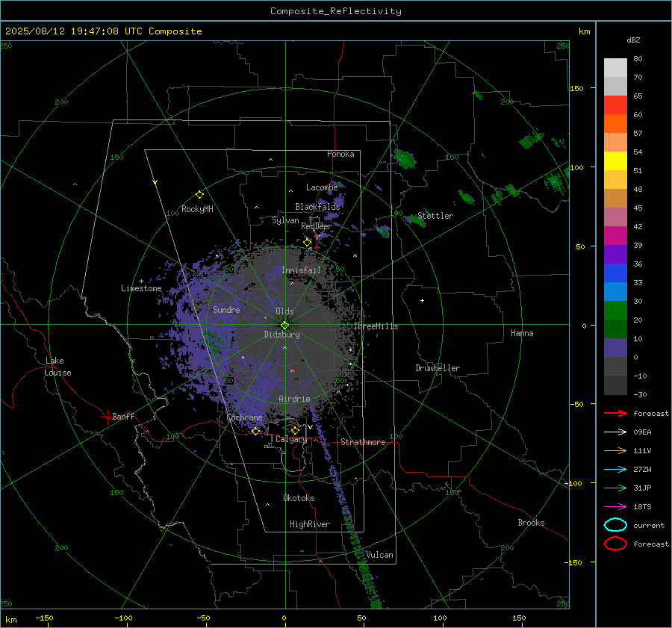This screenshot has height=628, width=672.
Task: Select the cyan 'current' ellipse icon
Action: [x=615, y=525]
